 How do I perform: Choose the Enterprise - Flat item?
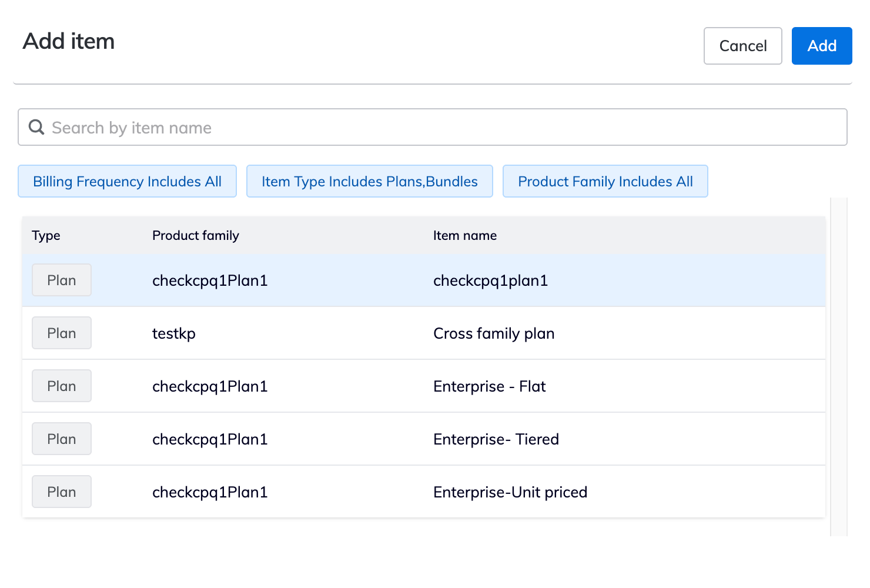pyautogui.click(x=489, y=386)
